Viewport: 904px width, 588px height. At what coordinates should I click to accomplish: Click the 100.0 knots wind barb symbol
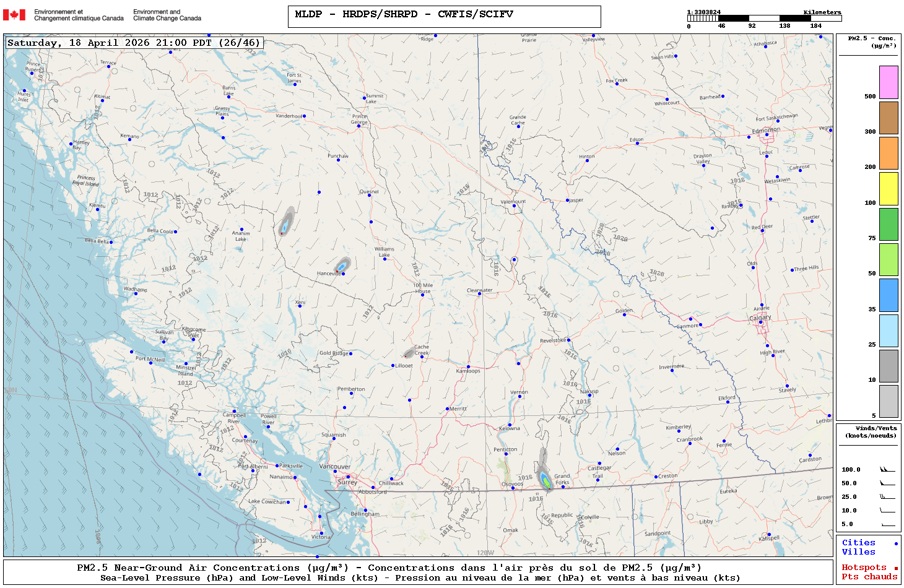click(887, 470)
